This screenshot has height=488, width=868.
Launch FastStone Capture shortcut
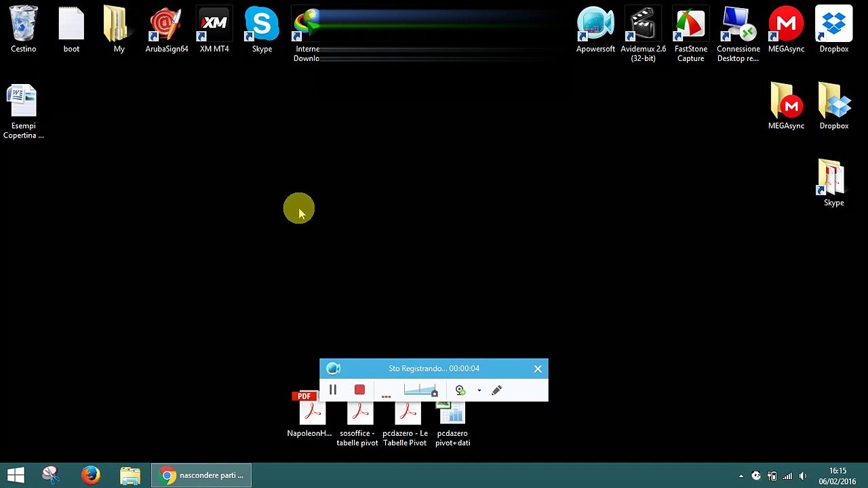coord(690,35)
